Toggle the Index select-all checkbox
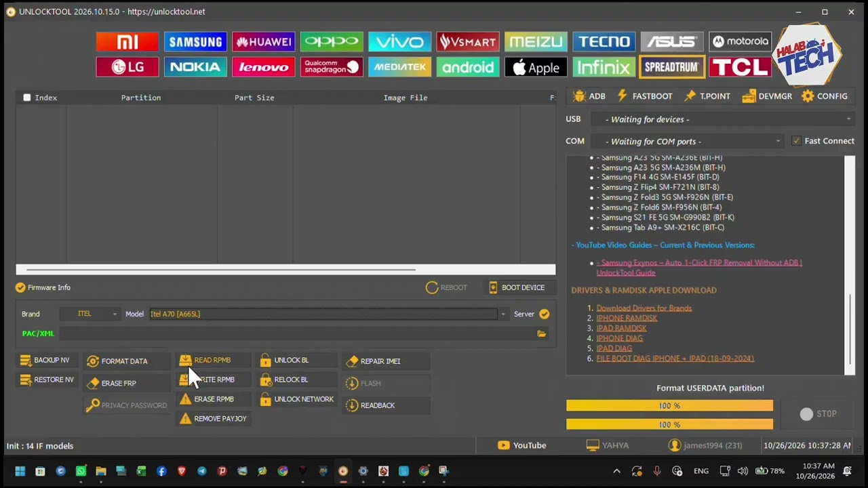 tap(27, 98)
